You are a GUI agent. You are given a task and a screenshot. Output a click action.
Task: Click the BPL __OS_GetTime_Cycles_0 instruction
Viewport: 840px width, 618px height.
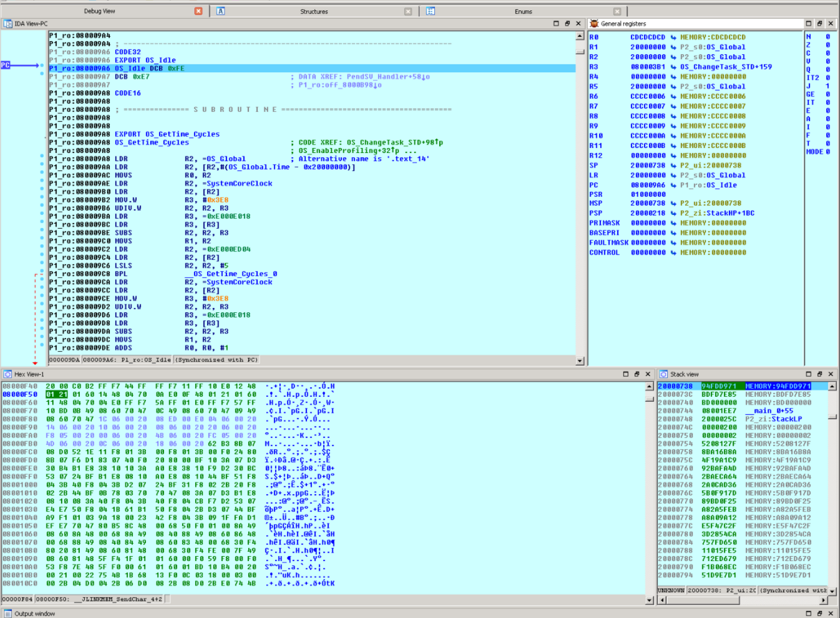tap(196, 273)
